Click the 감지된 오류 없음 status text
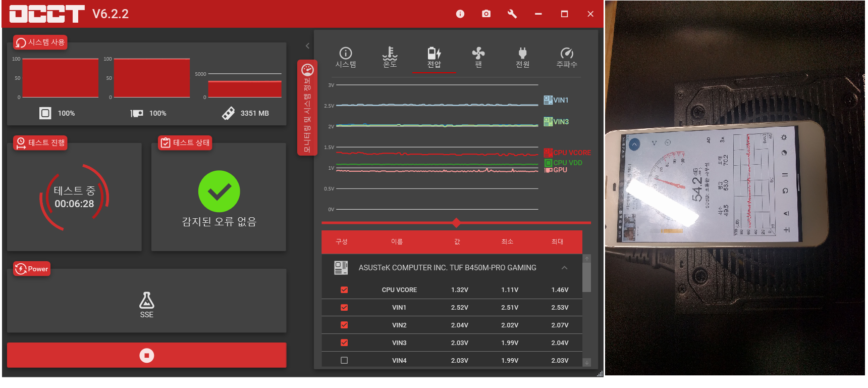Viewport: 868px width, 388px height. [219, 222]
